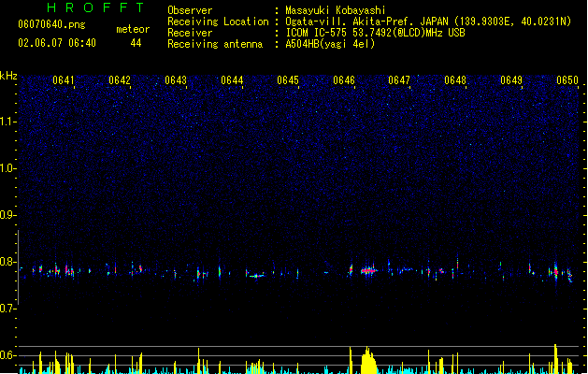Click the gray vertical range bar near 0.8 kHz

[18, 267]
